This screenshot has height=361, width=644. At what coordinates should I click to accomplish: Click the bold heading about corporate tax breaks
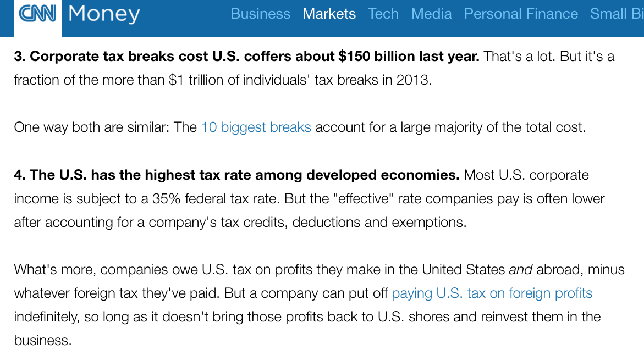(246, 57)
